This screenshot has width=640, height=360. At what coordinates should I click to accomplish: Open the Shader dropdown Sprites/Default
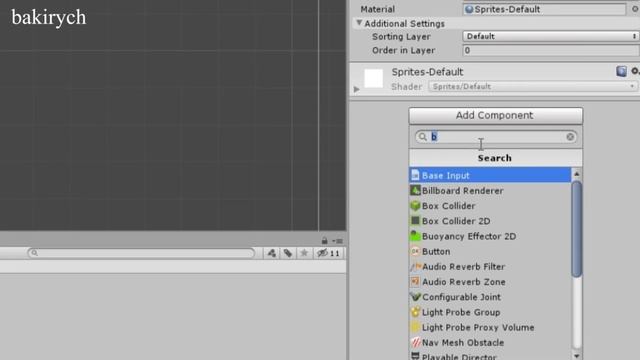[x=533, y=87]
